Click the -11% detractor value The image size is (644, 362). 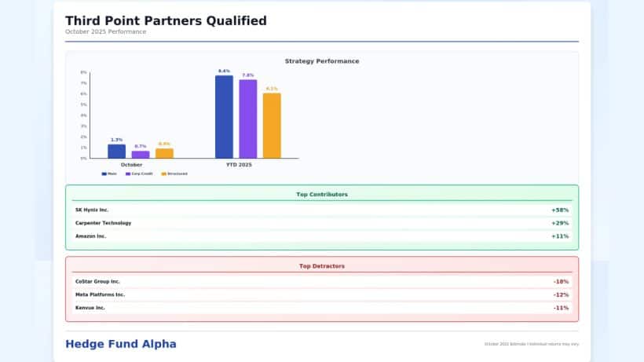pyautogui.click(x=561, y=308)
